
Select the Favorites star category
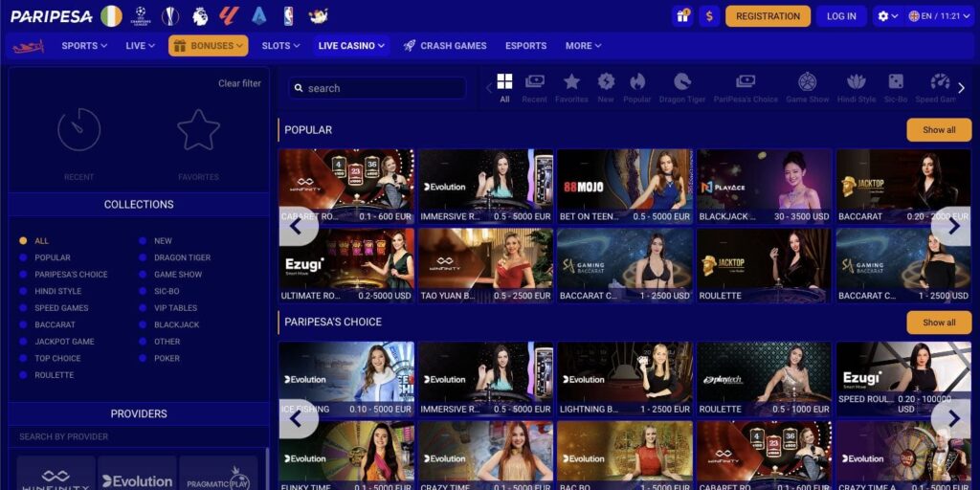(571, 88)
